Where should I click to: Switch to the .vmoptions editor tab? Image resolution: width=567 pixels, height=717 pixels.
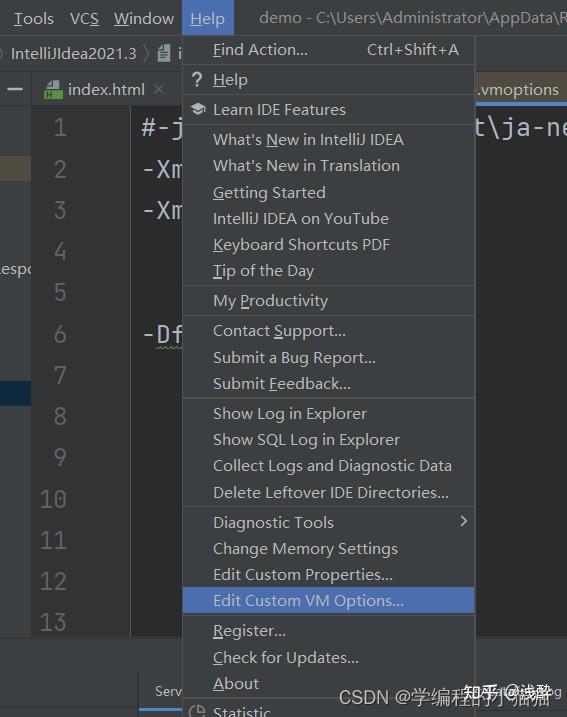pyautogui.click(x=520, y=90)
